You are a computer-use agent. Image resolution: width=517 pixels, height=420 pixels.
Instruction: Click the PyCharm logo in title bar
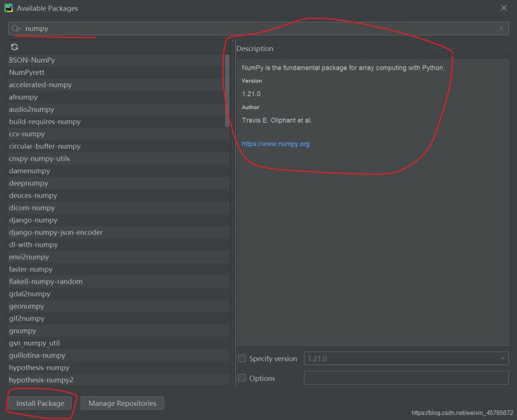pos(8,8)
